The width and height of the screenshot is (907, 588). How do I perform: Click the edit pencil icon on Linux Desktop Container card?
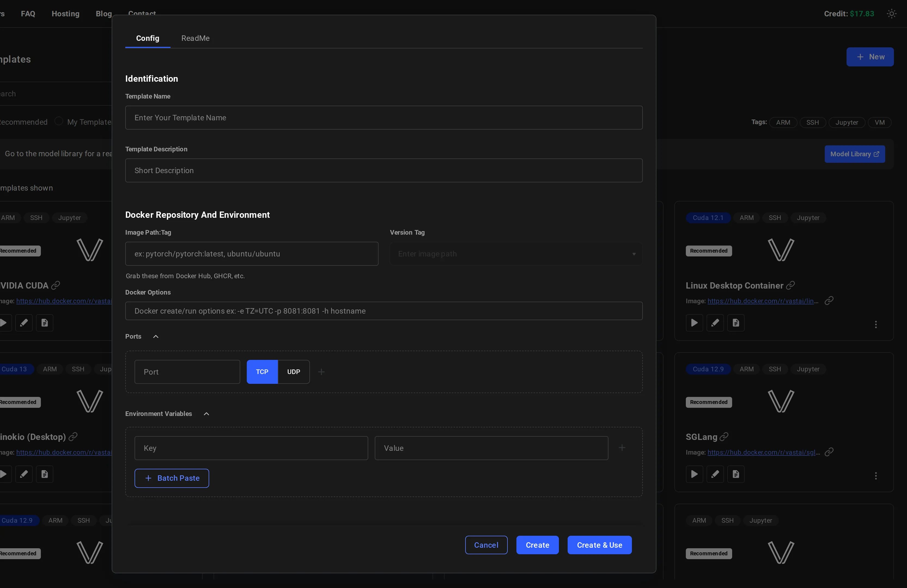point(715,323)
